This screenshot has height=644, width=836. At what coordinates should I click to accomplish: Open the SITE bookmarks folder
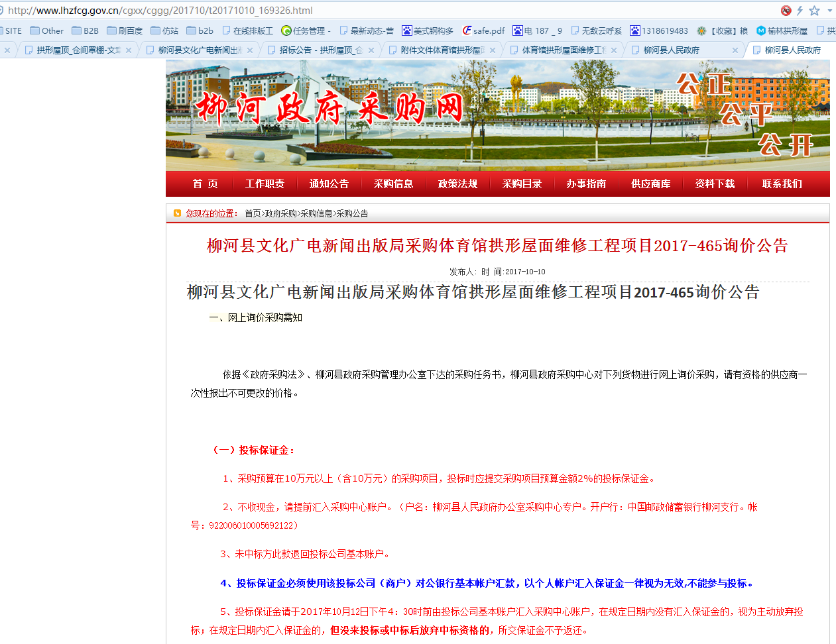pyautogui.click(x=11, y=30)
